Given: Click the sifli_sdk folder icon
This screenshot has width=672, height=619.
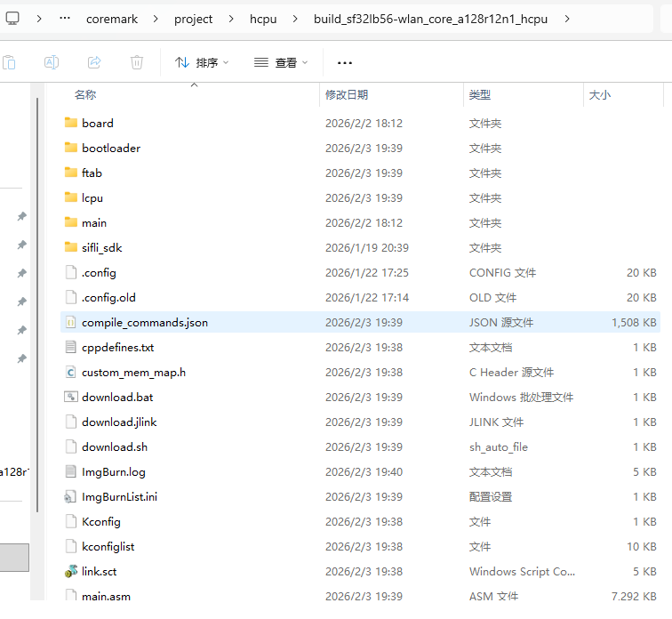Looking at the screenshot, I should pyautogui.click(x=71, y=247).
